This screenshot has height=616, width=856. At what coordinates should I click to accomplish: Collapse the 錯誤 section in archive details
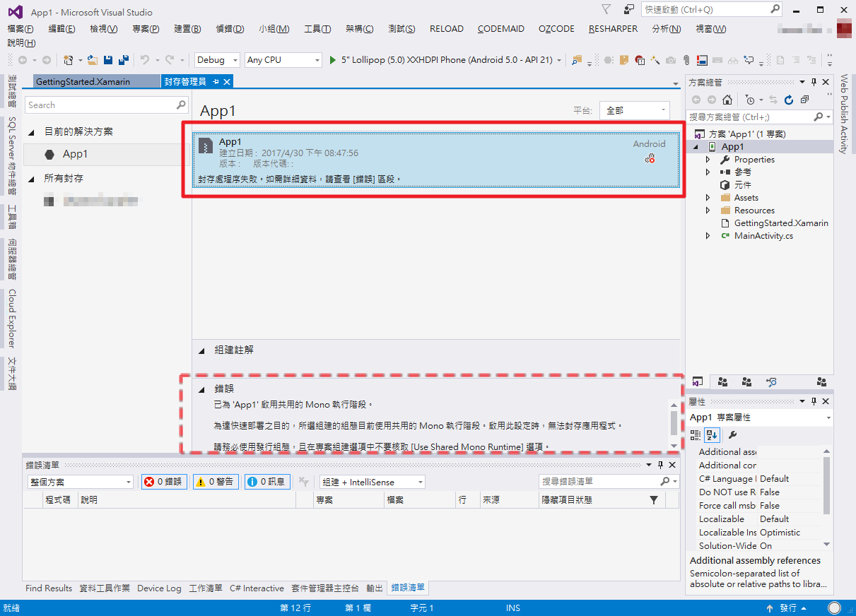(x=201, y=389)
